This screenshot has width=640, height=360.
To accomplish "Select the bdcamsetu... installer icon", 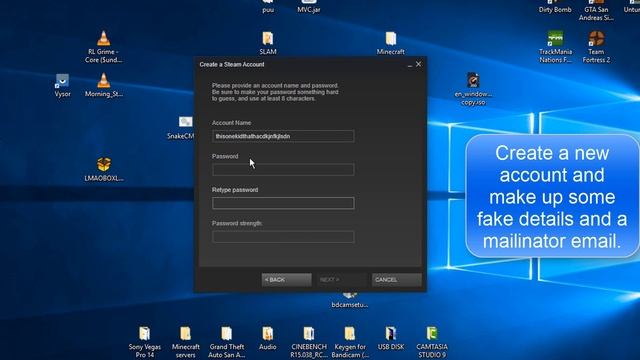I will pos(350,300).
